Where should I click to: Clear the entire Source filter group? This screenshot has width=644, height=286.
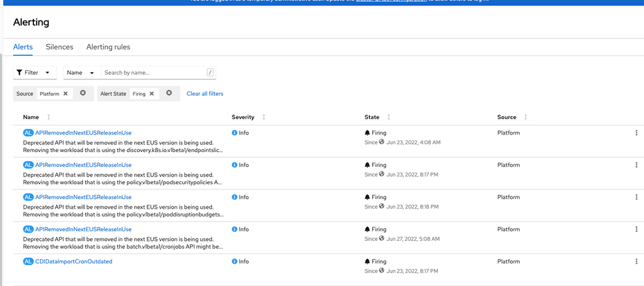[83, 93]
